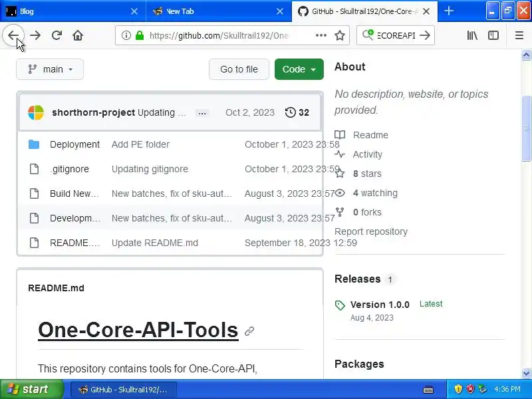
Task: Open shorthorn-project author link
Action: pos(93,112)
